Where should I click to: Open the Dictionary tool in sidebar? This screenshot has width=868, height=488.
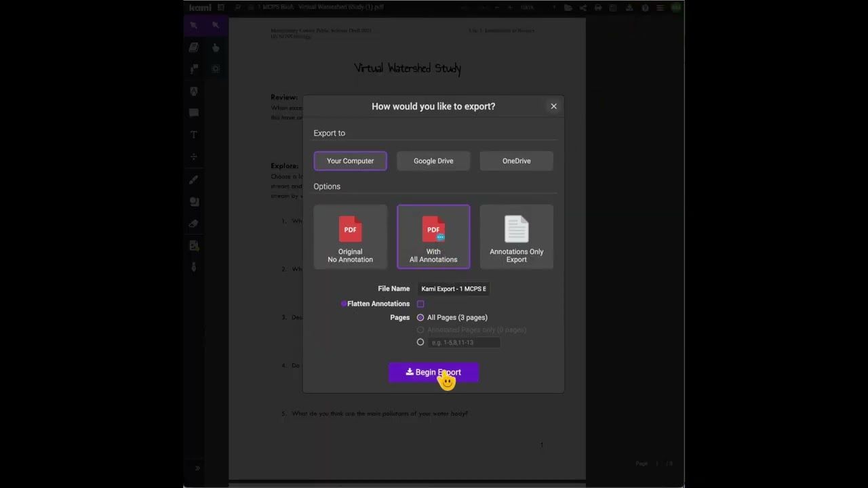194,47
